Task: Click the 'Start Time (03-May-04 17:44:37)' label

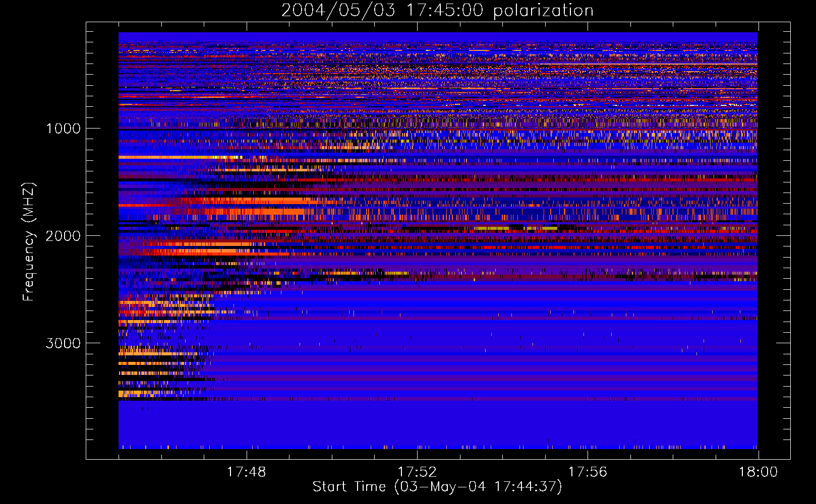Action: tap(437, 487)
